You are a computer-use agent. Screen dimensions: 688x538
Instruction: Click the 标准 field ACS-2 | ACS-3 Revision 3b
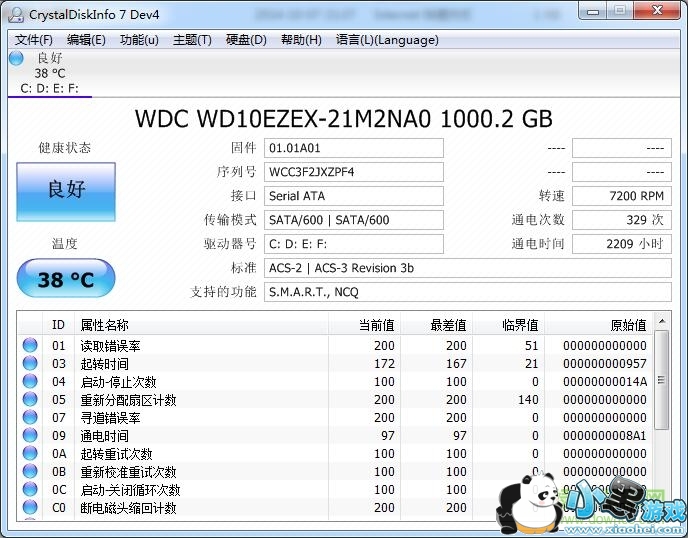[x=468, y=268]
